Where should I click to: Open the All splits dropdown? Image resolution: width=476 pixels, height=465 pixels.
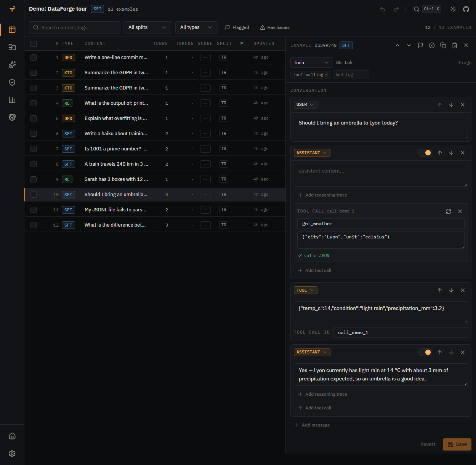[x=148, y=27]
